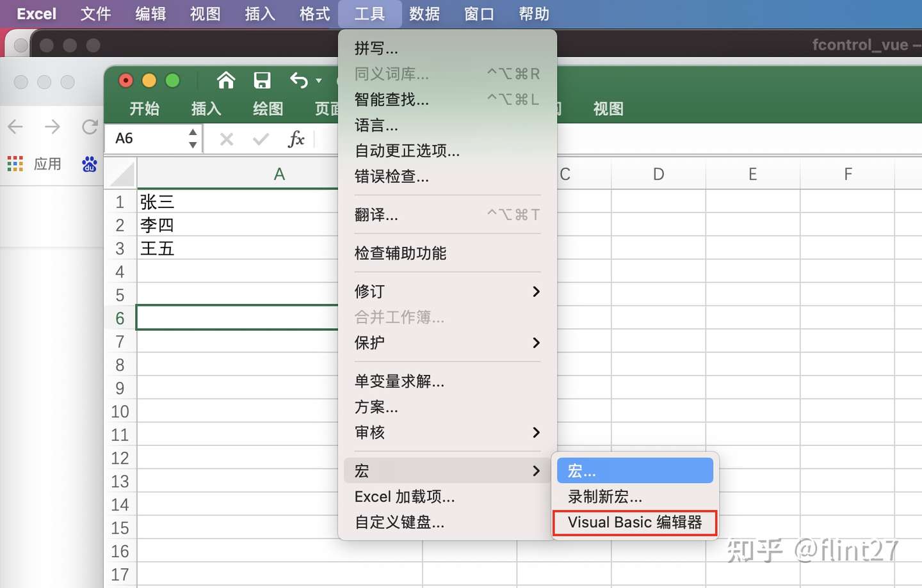
Task: Select row 15 header
Action: (x=120, y=528)
